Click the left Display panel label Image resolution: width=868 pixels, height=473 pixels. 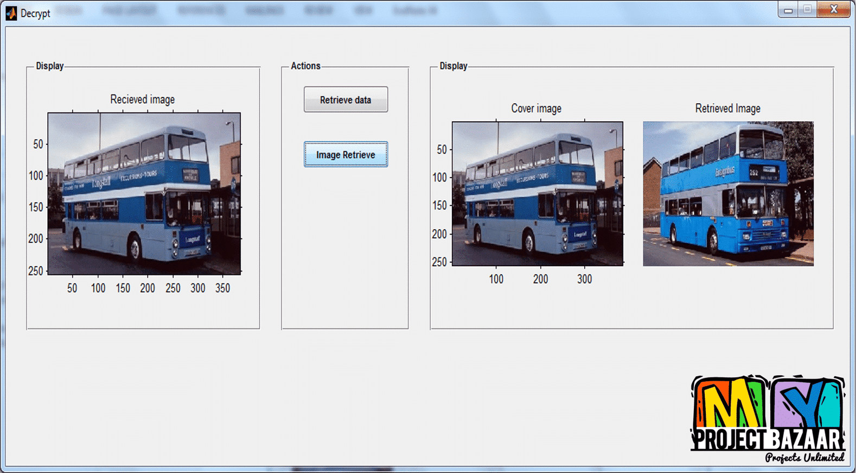click(50, 66)
